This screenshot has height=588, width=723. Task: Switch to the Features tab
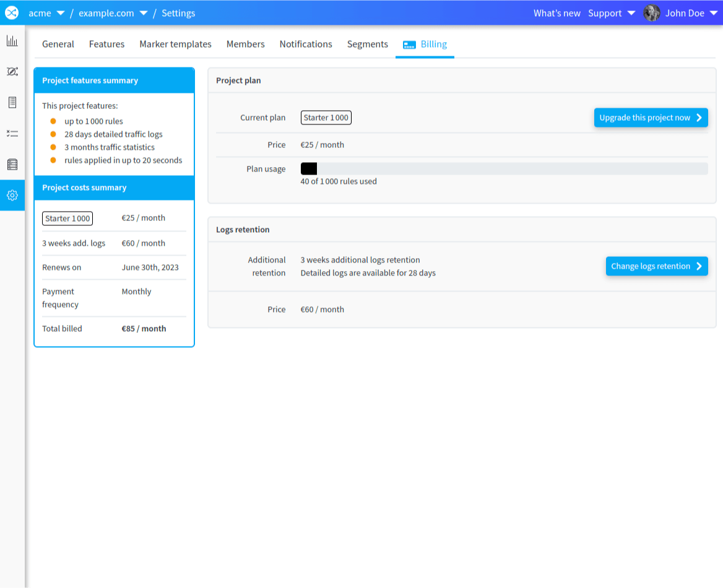[x=106, y=45]
